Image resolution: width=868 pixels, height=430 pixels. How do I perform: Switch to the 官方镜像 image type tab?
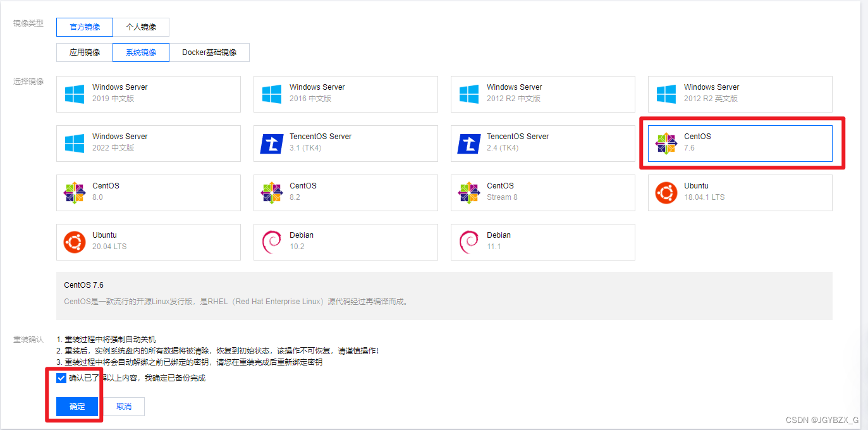[85, 27]
